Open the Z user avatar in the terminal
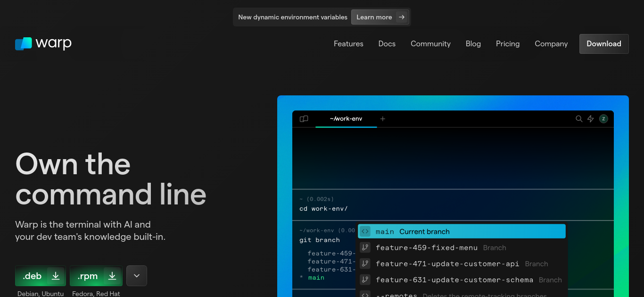 (603, 119)
